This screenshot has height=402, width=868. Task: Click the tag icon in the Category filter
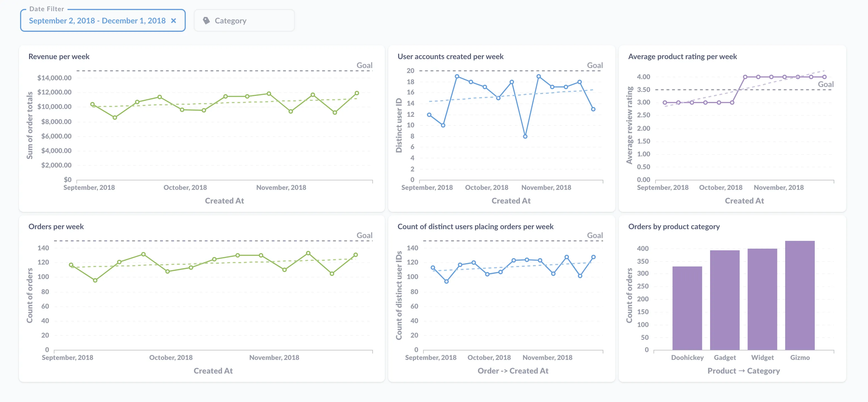coord(207,21)
